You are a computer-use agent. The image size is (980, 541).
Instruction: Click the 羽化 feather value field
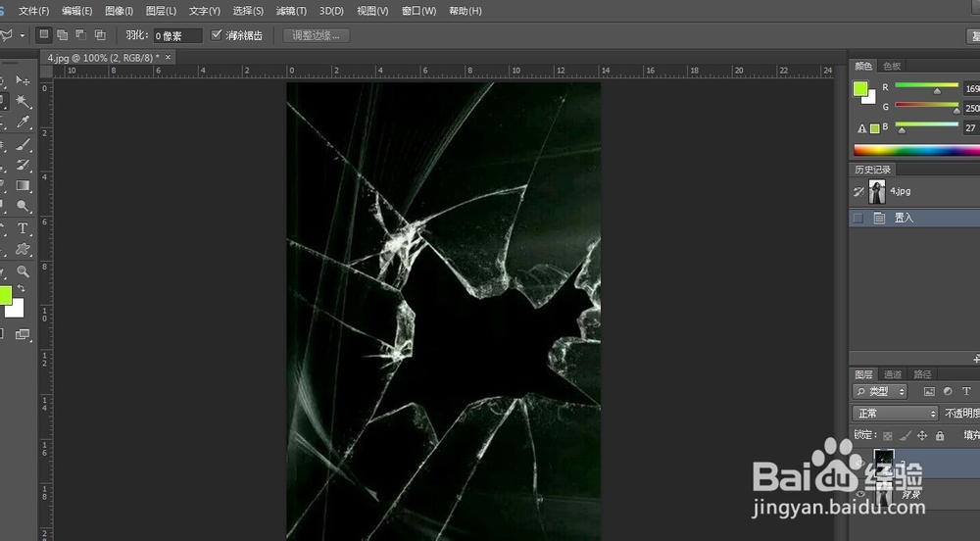tap(178, 35)
